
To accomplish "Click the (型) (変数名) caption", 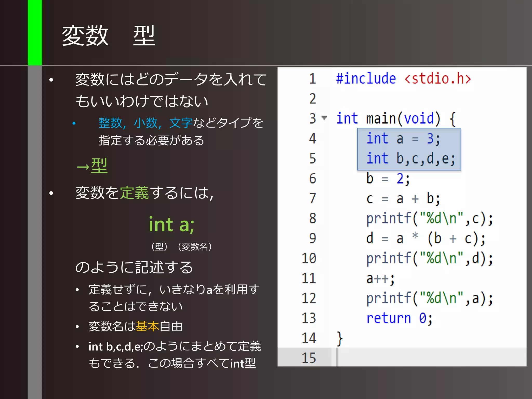I will [181, 247].
